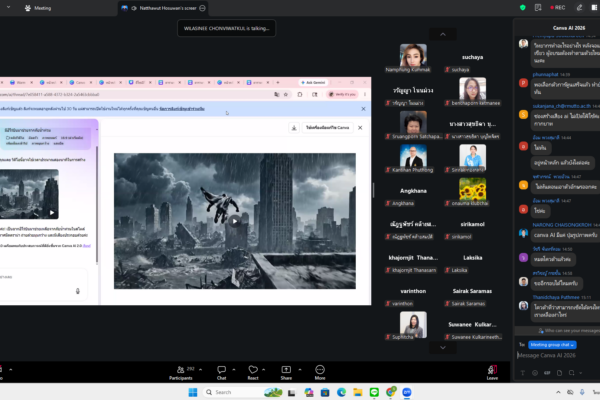Click Namphung Kuhmak's video tile

click(x=413, y=56)
